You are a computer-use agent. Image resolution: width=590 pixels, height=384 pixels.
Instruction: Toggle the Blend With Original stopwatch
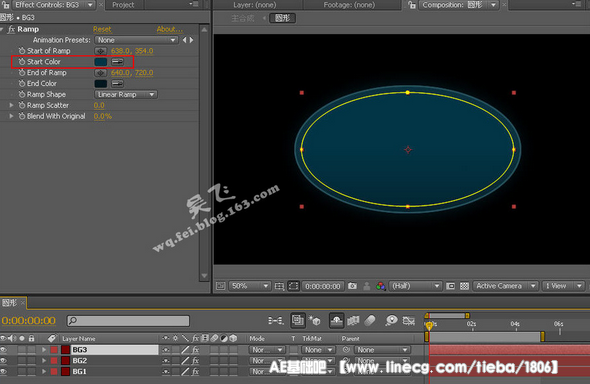(22, 116)
